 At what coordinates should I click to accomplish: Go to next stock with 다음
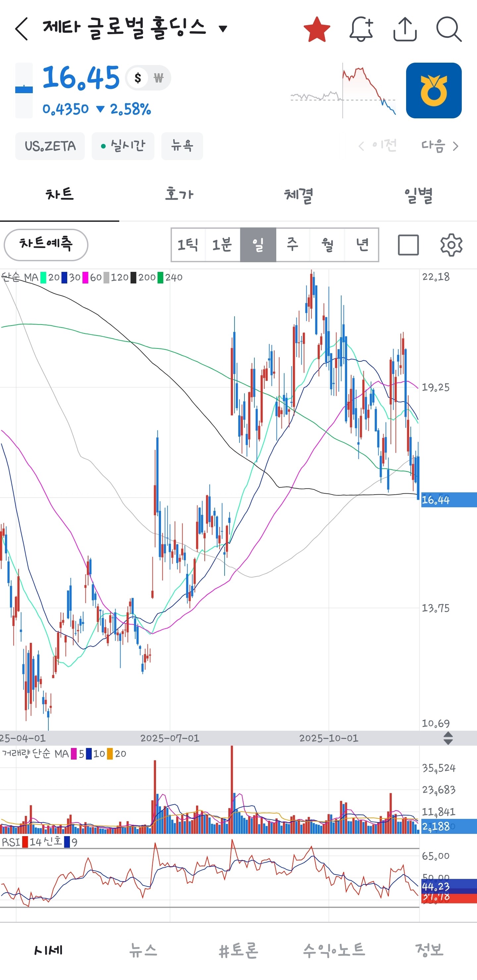440,146
